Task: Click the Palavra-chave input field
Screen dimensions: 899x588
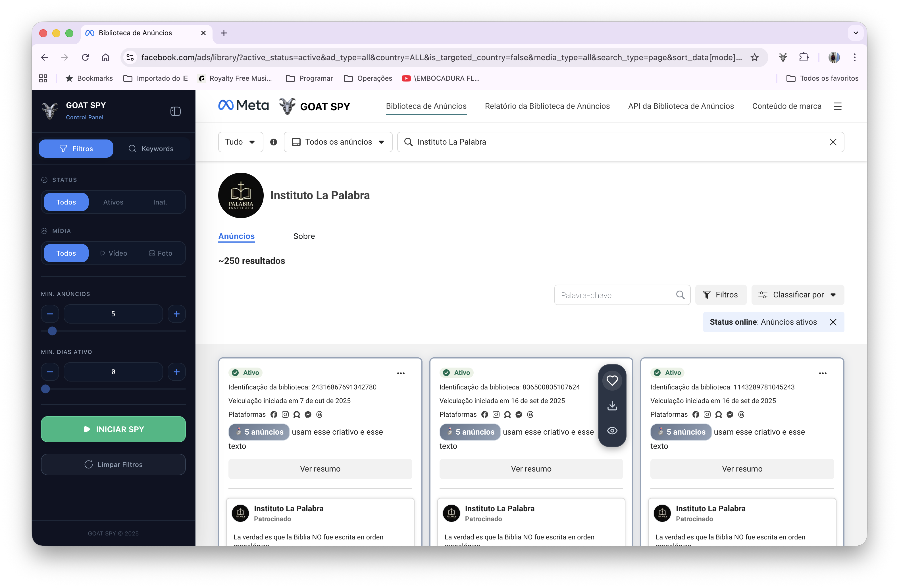Action: coord(612,295)
